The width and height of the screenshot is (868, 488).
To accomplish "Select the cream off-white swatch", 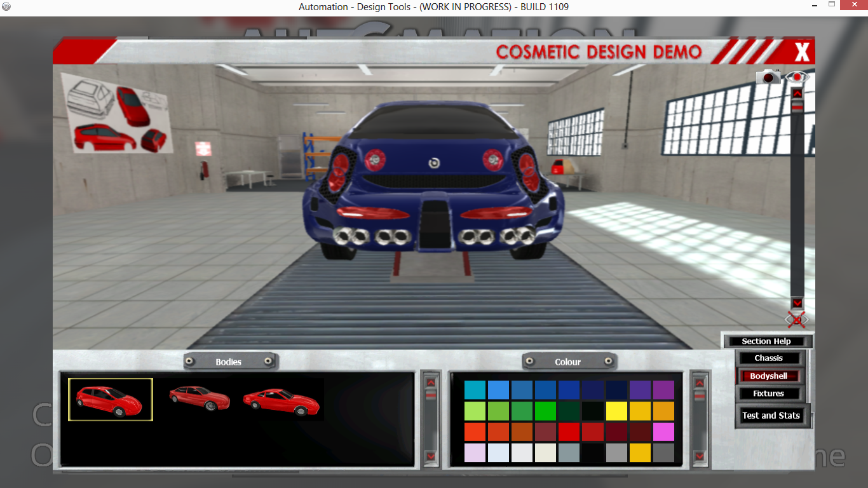I will click(545, 453).
